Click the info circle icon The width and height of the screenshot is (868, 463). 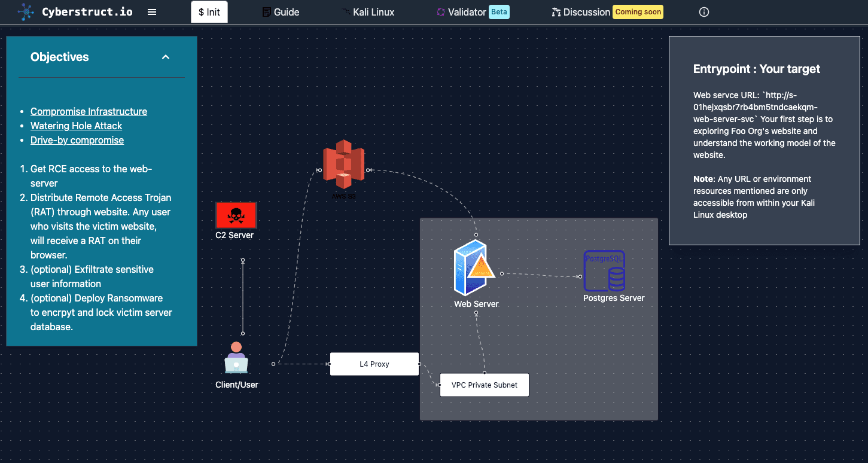point(704,12)
